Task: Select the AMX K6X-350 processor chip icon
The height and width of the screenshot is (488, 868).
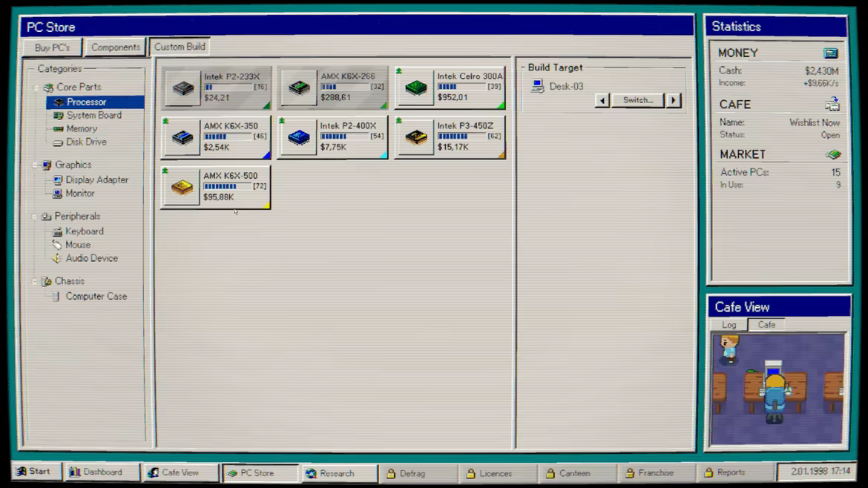Action: (182, 136)
